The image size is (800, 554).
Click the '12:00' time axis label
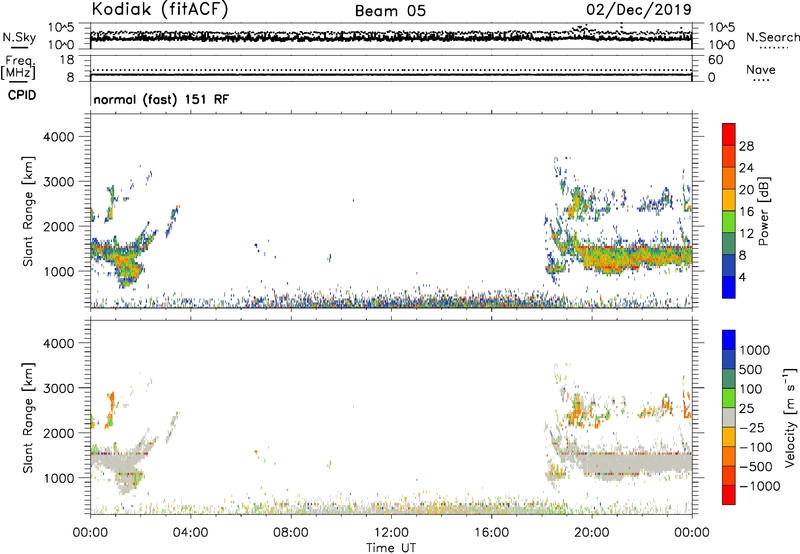pyautogui.click(x=391, y=533)
